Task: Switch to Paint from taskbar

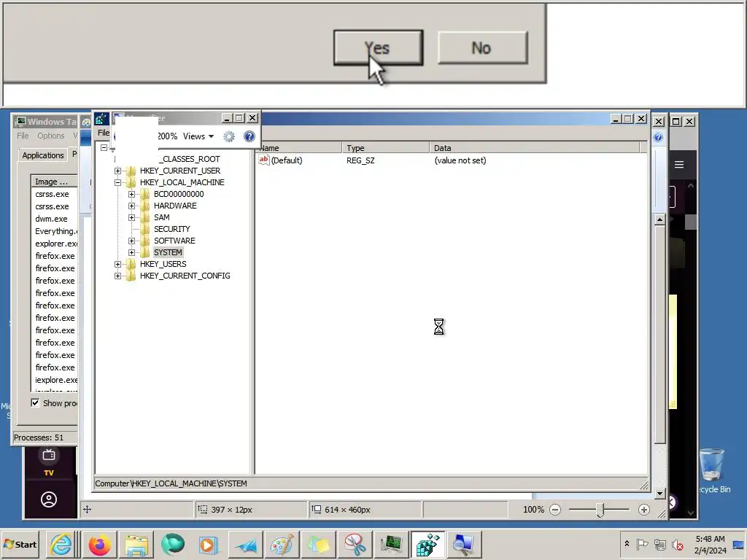Action: (282, 544)
